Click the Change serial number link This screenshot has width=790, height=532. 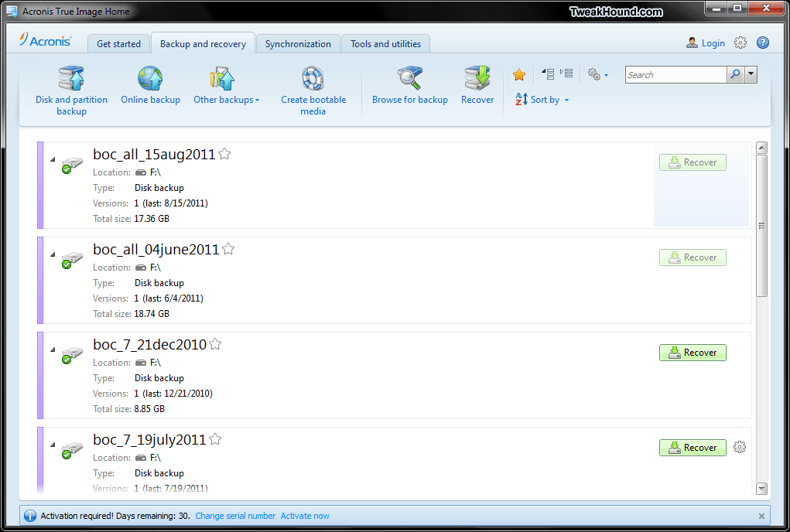point(235,516)
